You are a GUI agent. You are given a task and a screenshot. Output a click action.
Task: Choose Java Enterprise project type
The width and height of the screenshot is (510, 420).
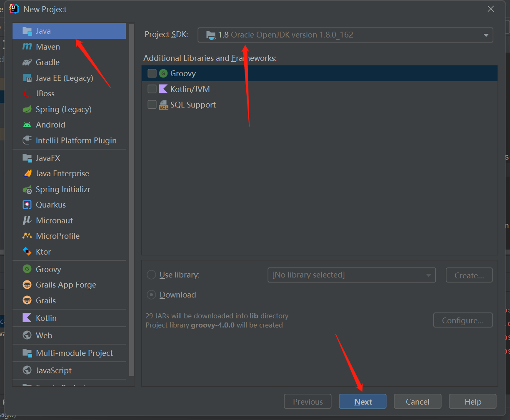(69, 173)
